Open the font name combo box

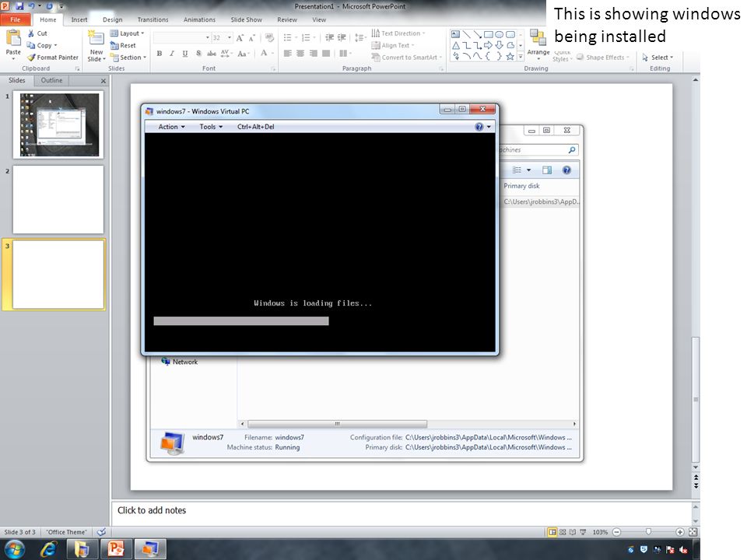pyautogui.click(x=181, y=37)
